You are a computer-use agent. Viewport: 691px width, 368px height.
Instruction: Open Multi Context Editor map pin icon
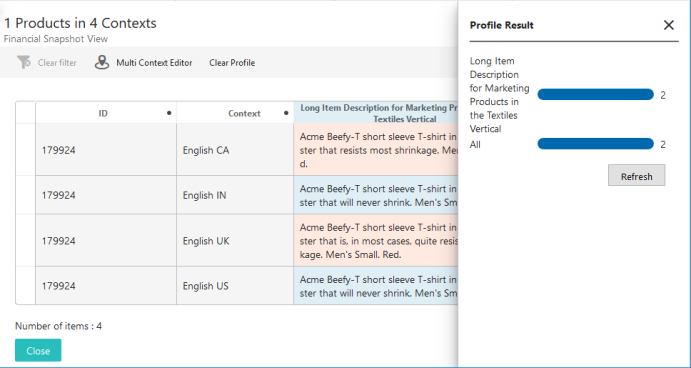point(102,63)
